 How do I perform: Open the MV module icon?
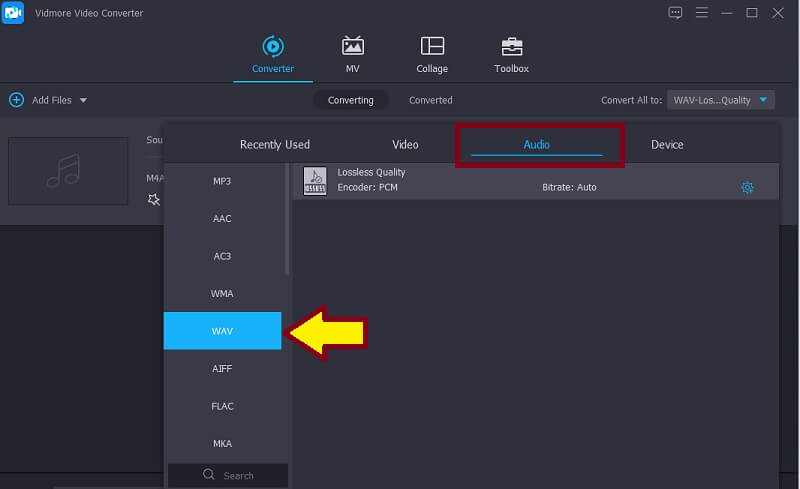[x=353, y=47]
